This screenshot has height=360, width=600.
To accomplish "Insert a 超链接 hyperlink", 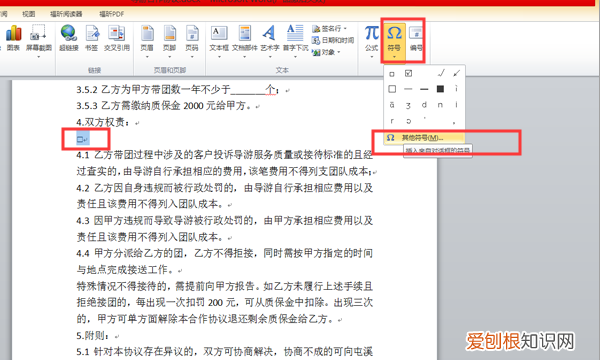I will tap(69, 38).
